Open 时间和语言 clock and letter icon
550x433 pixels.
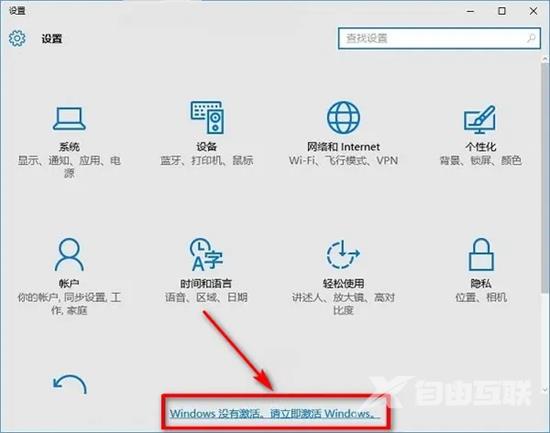206,254
